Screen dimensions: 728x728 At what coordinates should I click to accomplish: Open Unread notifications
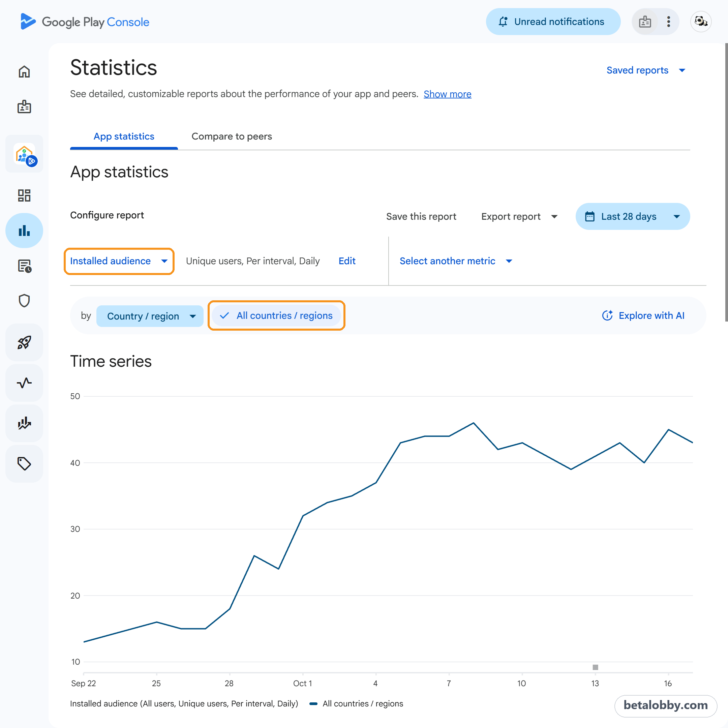(553, 22)
